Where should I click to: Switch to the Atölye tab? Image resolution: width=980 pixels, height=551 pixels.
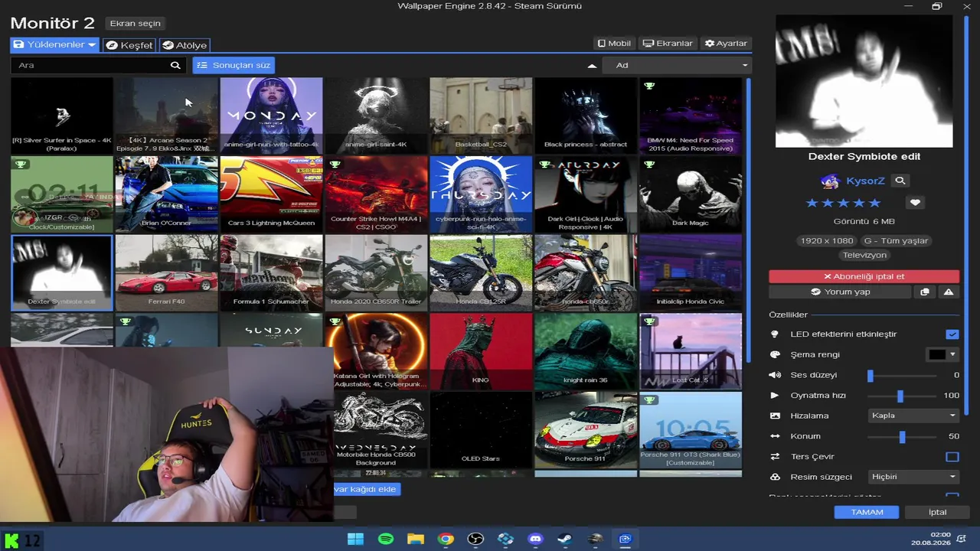pos(185,45)
